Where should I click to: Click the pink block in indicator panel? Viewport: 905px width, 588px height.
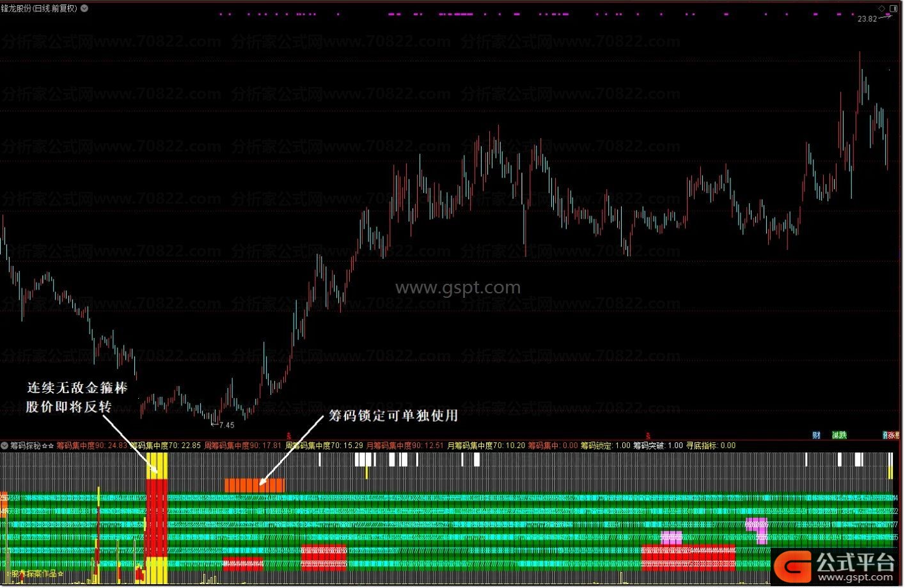tap(671, 538)
